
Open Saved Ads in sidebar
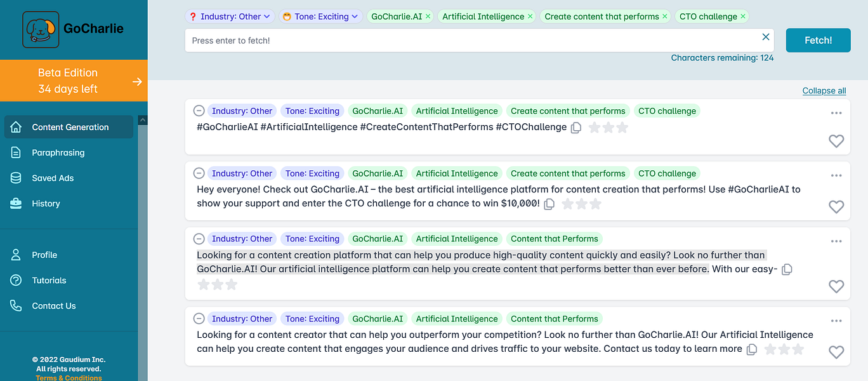(x=53, y=178)
